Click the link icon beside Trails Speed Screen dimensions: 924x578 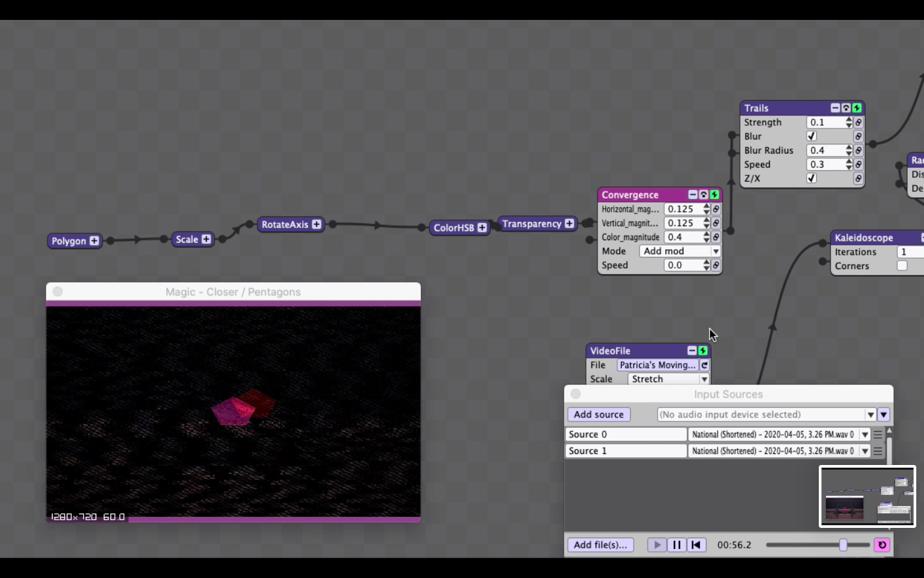[859, 164]
